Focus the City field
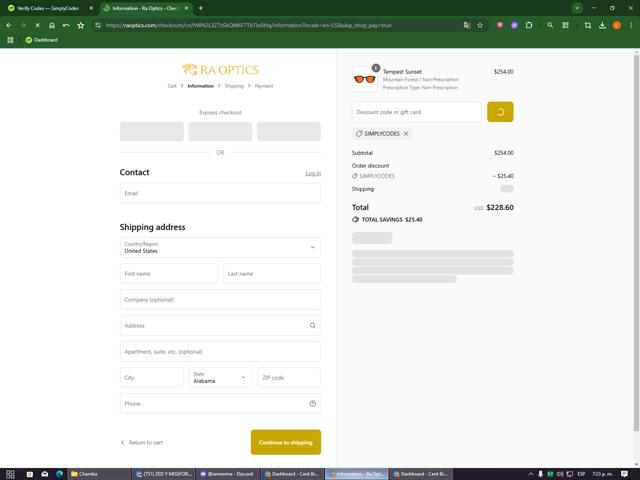Image resolution: width=640 pixels, height=480 pixels. point(151,378)
